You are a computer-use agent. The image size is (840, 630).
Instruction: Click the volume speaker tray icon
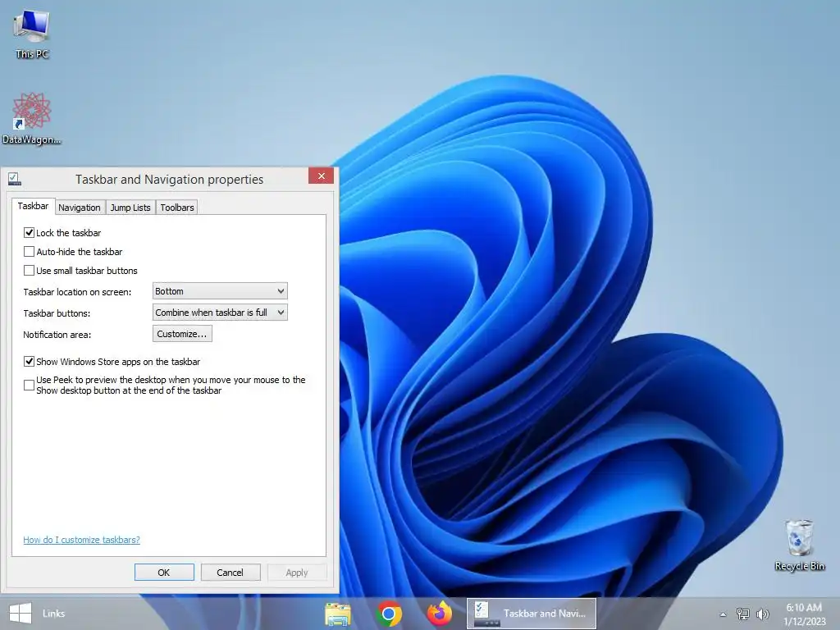[x=762, y=614]
